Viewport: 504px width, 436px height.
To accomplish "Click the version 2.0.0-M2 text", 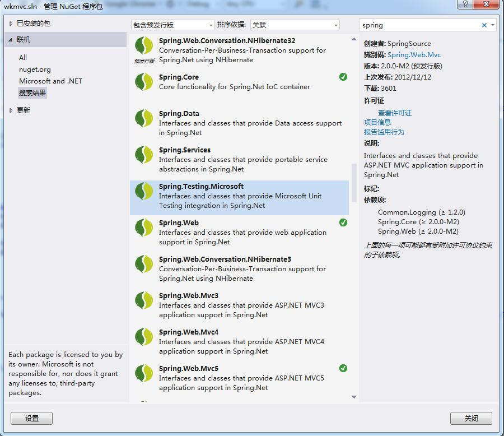I will click(x=395, y=66).
